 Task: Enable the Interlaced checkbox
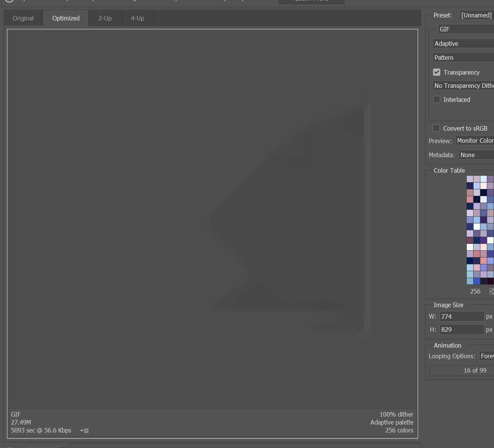(x=437, y=100)
